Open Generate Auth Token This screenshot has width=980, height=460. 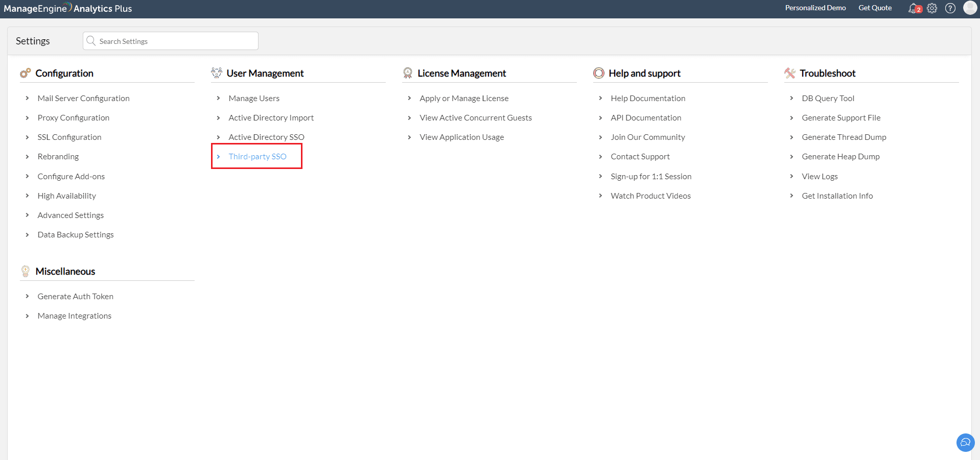[76, 296]
